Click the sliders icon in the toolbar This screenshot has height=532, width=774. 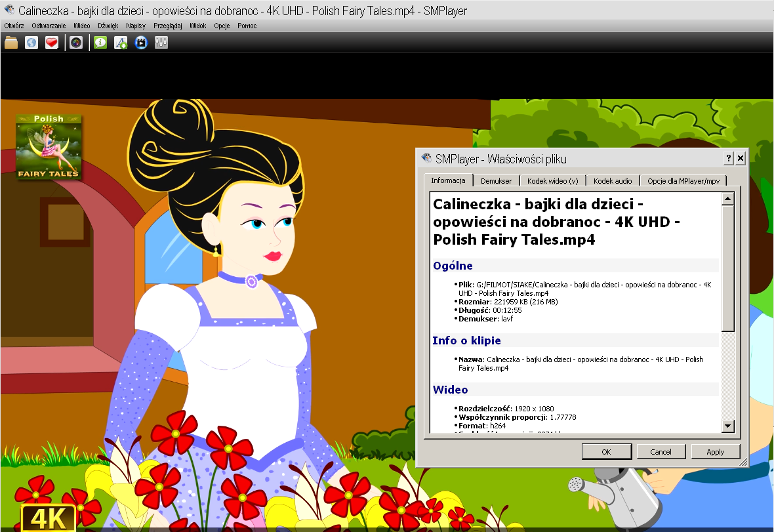point(161,43)
